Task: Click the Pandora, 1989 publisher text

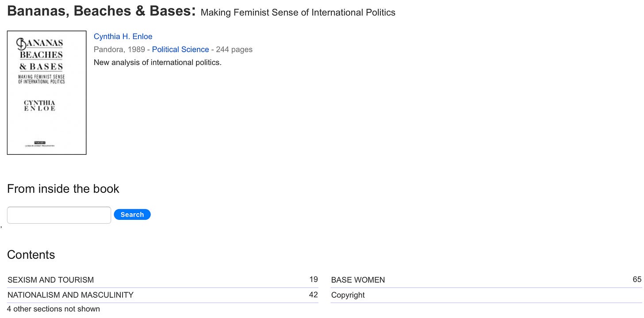Action: point(119,50)
